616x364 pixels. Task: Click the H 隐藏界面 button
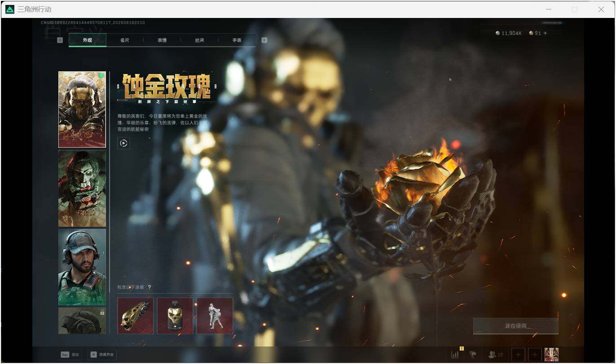pos(102,355)
